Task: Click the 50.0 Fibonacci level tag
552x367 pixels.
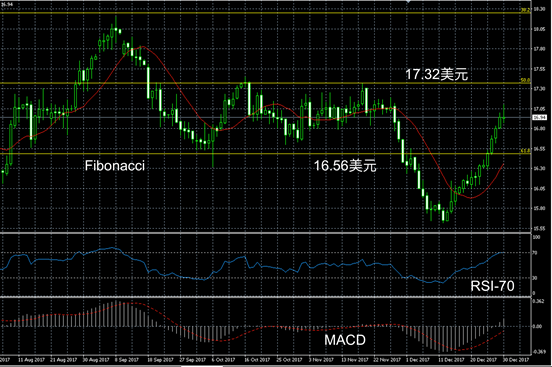Action: 525,81
